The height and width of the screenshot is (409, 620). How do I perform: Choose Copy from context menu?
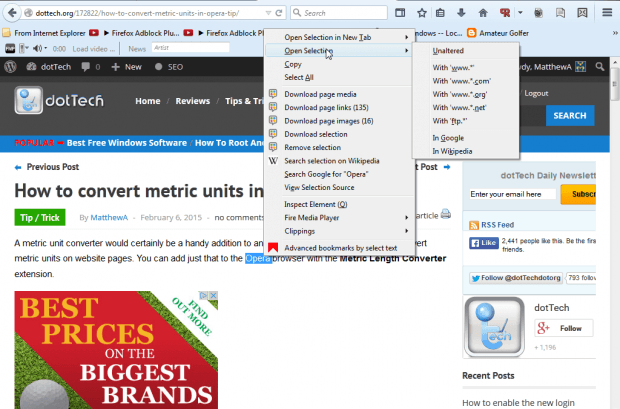[340, 64]
